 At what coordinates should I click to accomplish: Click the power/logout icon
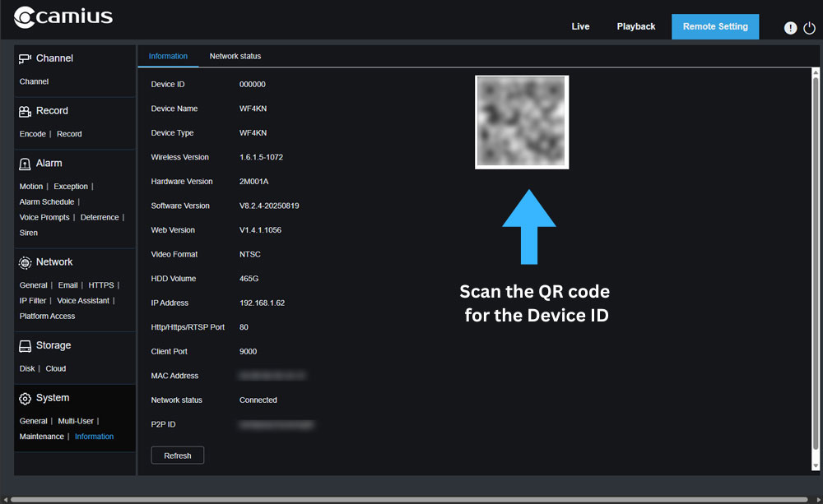[808, 28]
